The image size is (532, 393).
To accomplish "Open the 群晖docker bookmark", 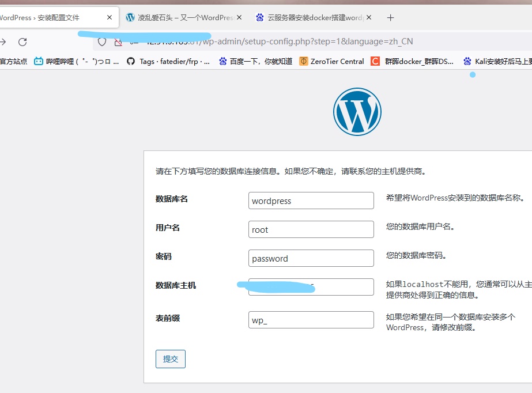I will coord(412,62).
